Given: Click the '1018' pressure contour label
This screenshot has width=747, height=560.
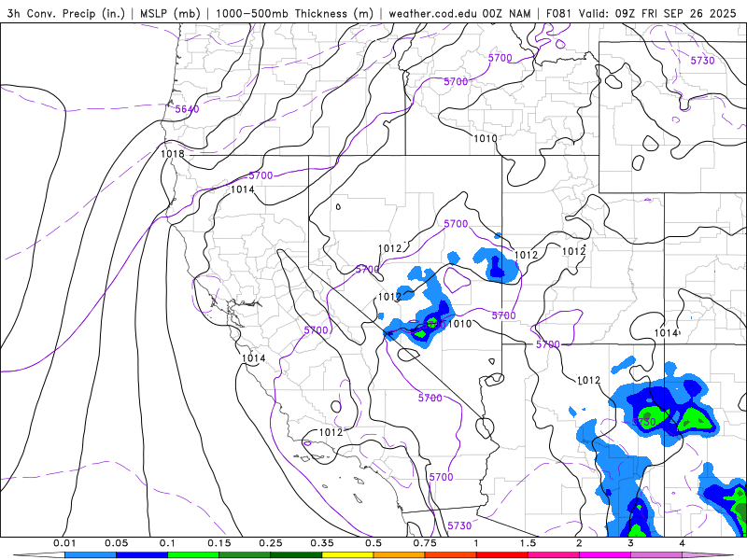Looking at the screenshot, I should 173,154.
